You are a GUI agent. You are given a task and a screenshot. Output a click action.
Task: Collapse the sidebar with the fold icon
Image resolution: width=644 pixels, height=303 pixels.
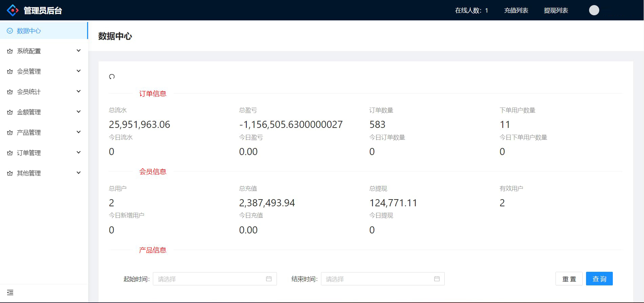pyautogui.click(x=10, y=292)
